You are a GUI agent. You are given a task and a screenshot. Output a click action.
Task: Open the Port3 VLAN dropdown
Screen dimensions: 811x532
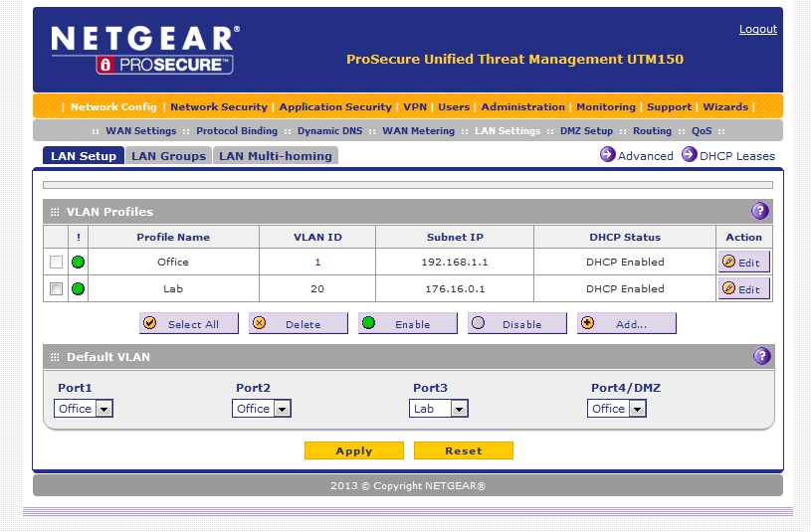439,409
